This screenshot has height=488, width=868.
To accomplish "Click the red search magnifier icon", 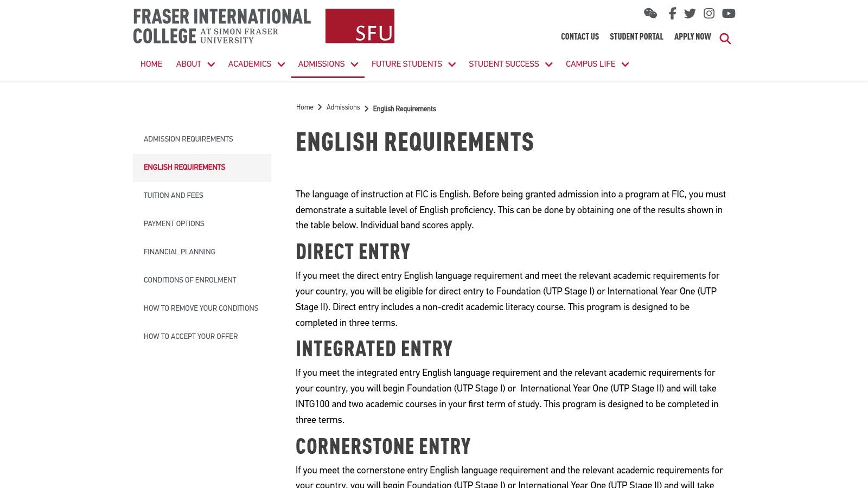I will pyautogui.click(x=725, y=38).
